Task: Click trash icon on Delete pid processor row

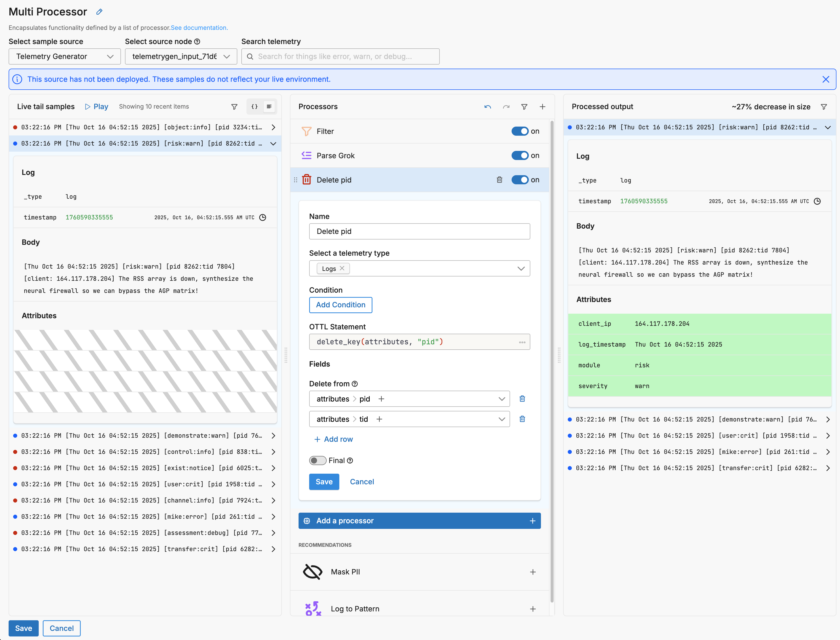Action: click(499, 180)
